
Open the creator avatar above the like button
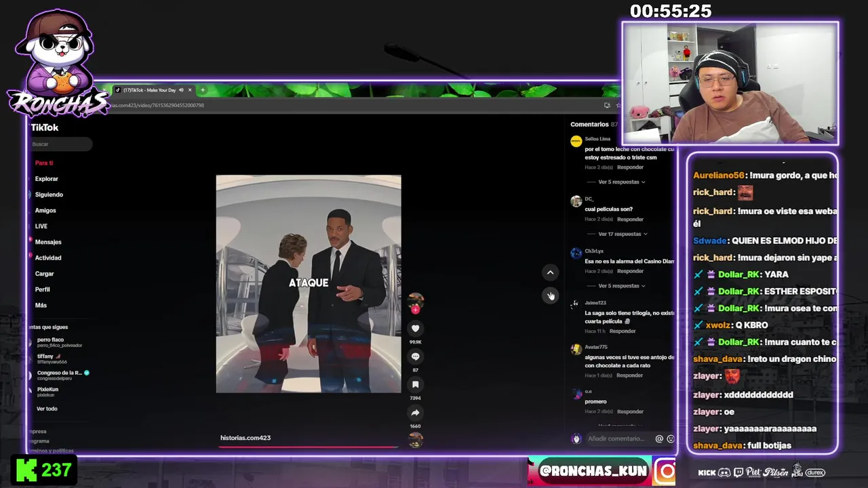coord(416,300)
